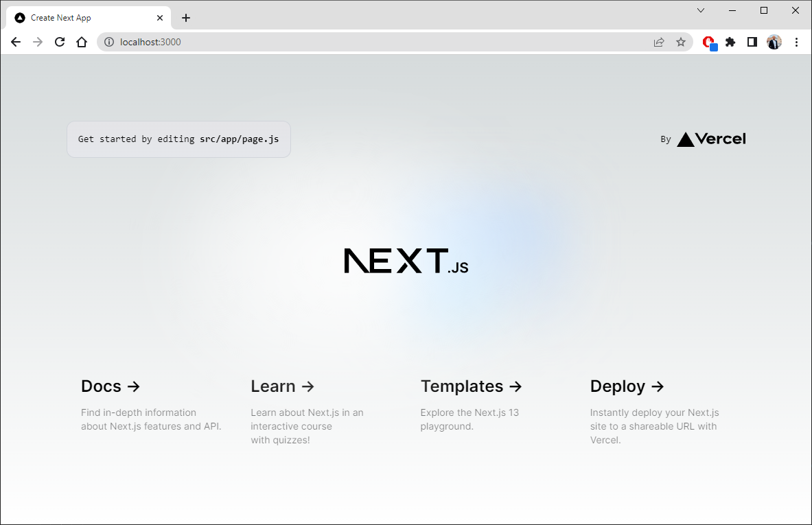Image resolution: width=812 pixels, height=525 pixels.
Task: Expand the tab search chevron
Action: click(701, 10)
